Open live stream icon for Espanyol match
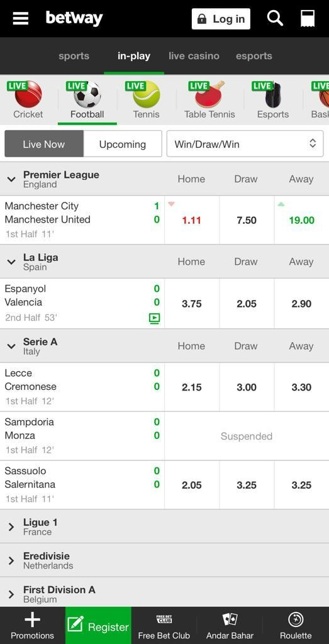 pyautogui.click(x=155, y=318)
